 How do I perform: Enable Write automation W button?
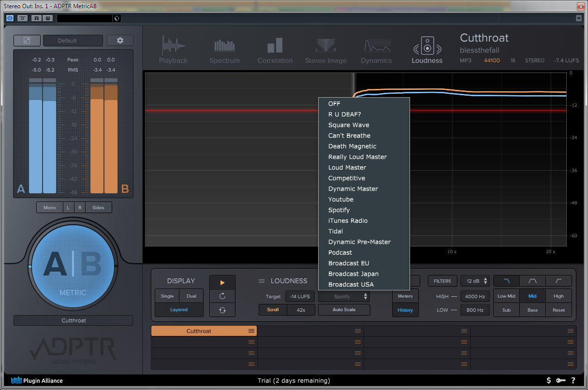coord(47,18)
